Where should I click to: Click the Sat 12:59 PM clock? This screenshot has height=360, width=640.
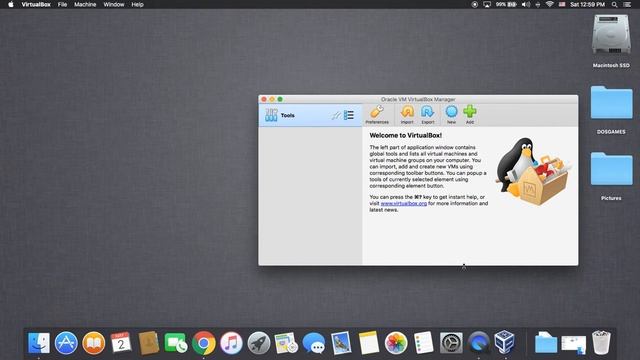[x=587, y=4]
